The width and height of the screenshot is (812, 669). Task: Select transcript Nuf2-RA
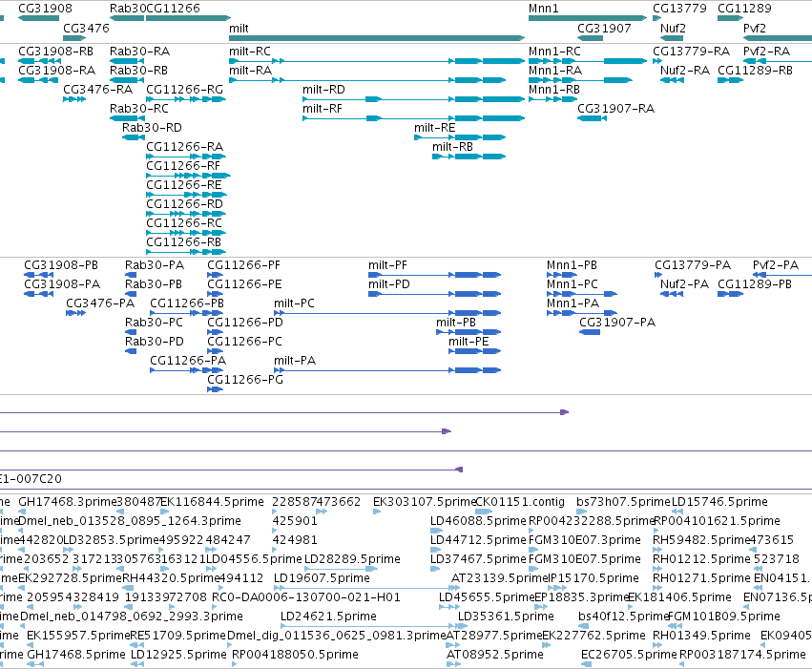pyautogui.click(x=672, y=80)
